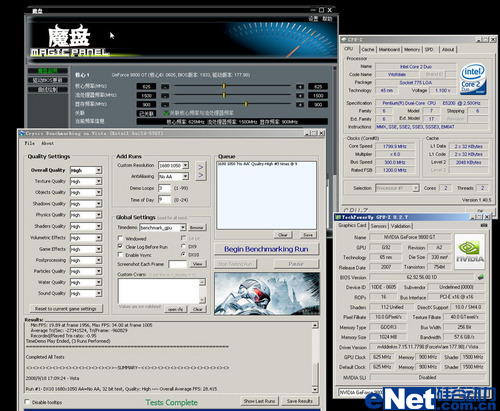The image size is (500, 411).
Task: Click Begin Benchmarking Run button
Action: (x=266, y=249)
